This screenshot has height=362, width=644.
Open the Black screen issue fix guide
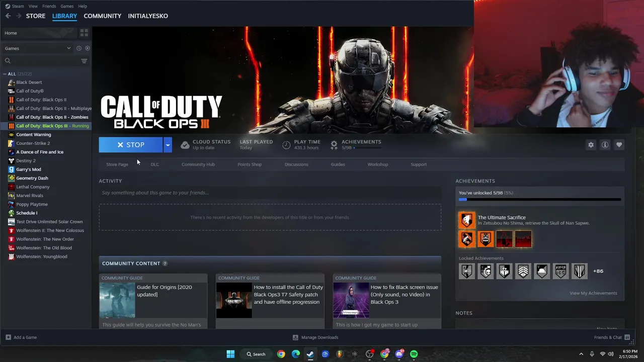387,302
